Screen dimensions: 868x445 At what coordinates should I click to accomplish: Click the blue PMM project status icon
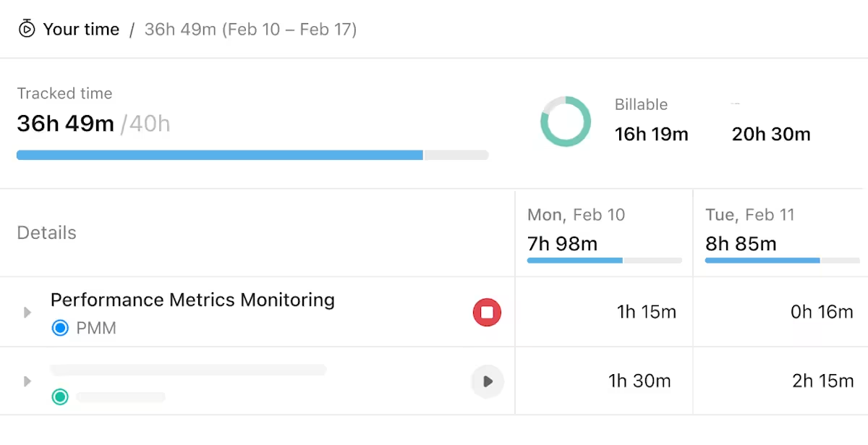tap(60, 329)
